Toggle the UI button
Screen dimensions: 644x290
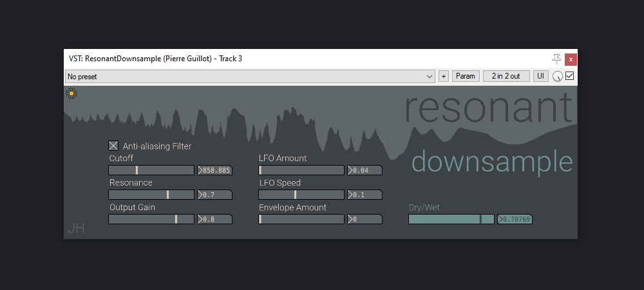[x=541, y=77]
